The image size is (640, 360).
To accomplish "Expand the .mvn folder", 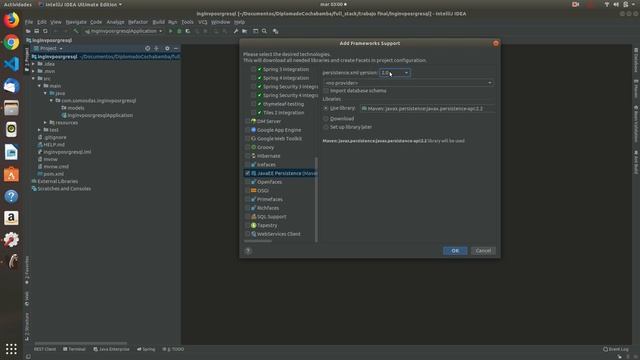I will tap(34, 71).
